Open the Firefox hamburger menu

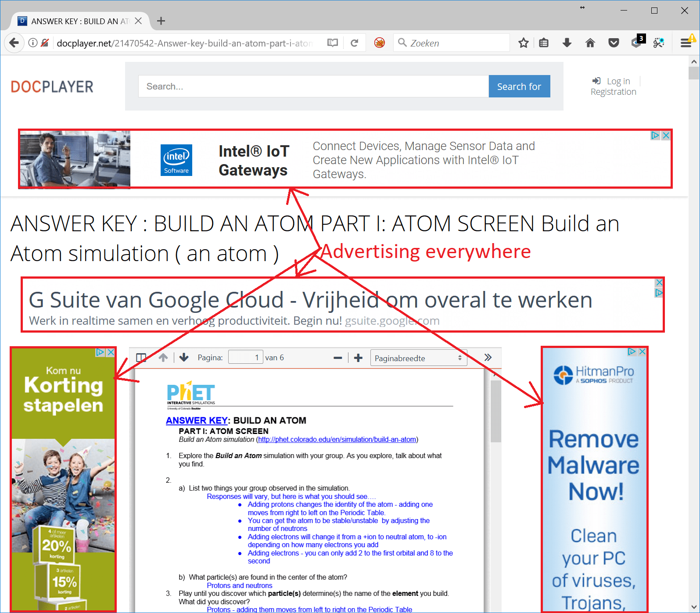pyautogui.click(x=686, y=43)
